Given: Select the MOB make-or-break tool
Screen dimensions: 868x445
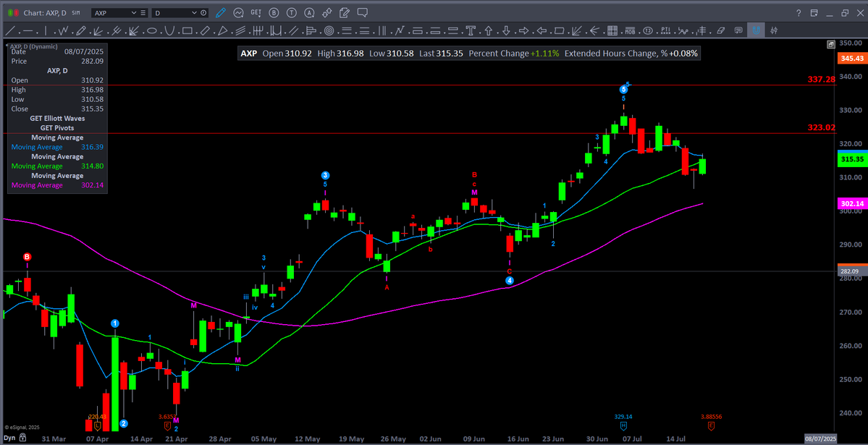Looking at the screenshot, I should [630, 31].
